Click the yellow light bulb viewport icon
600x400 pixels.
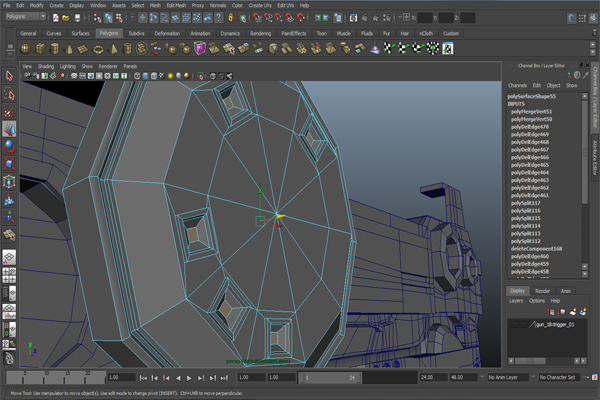tap(170, 76)
